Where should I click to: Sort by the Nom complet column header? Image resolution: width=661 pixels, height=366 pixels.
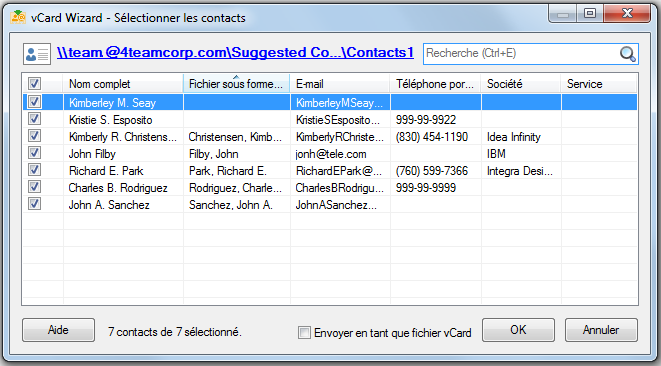coord(123,83)
